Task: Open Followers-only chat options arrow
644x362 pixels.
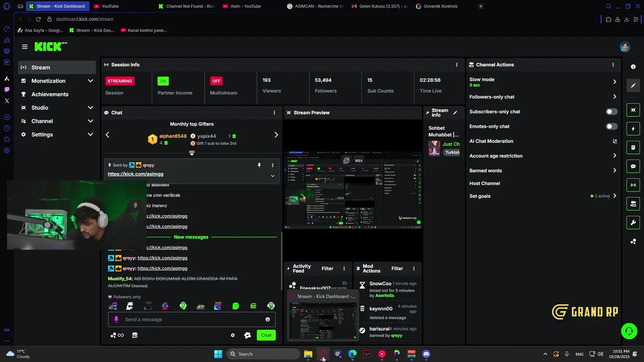Action: coord(615,97)
